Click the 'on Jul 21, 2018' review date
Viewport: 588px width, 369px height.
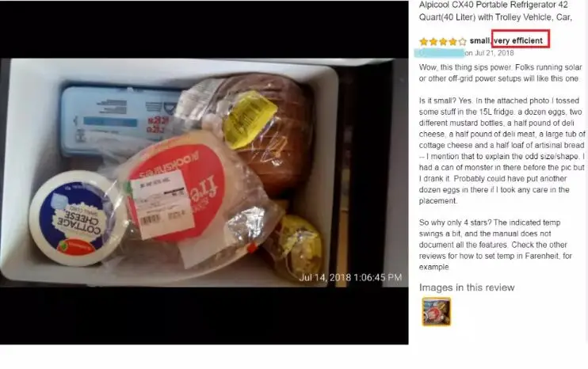point(490,53)
